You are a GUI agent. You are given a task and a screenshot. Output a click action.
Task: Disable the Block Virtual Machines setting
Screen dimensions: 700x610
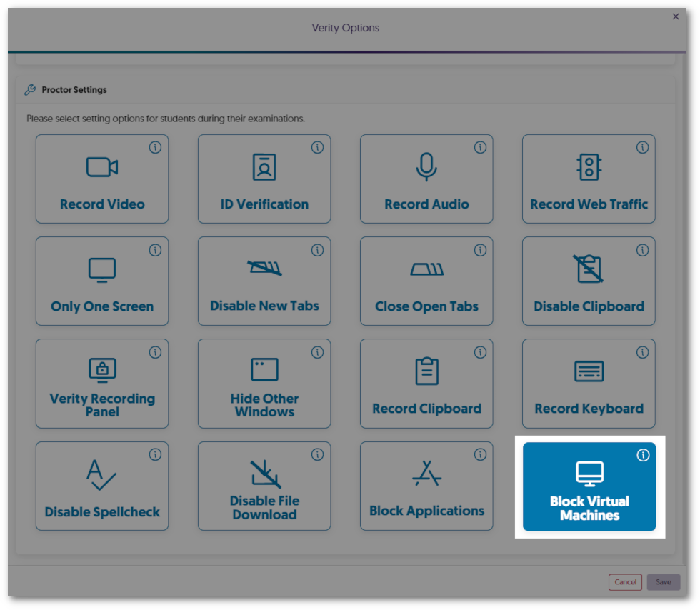click(589, 486)
